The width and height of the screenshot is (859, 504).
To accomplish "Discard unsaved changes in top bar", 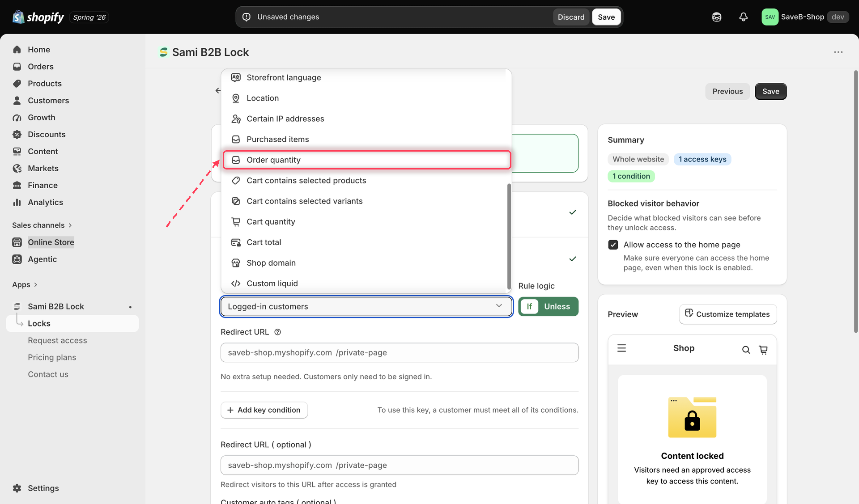I will point(571,17).
